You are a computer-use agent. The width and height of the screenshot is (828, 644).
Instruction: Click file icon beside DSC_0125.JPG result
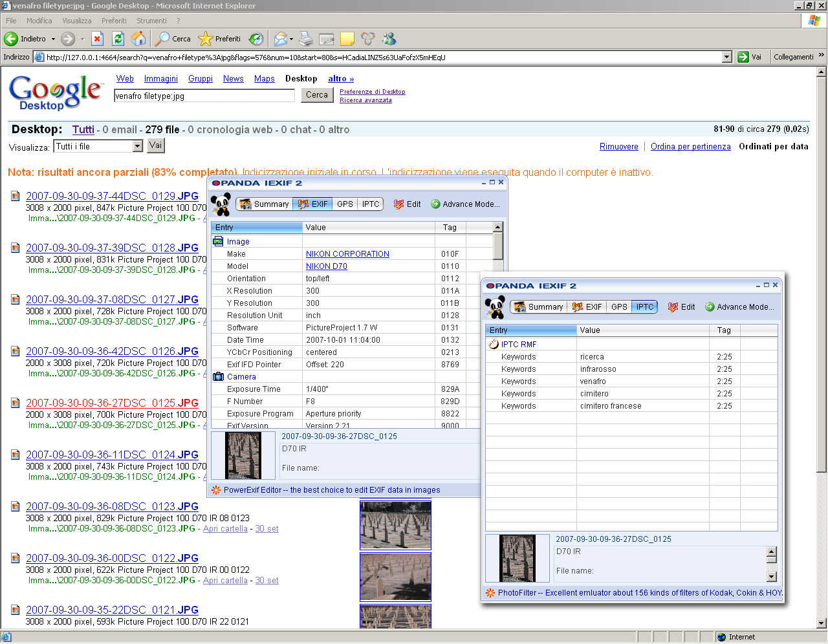[x=15, y=403]
